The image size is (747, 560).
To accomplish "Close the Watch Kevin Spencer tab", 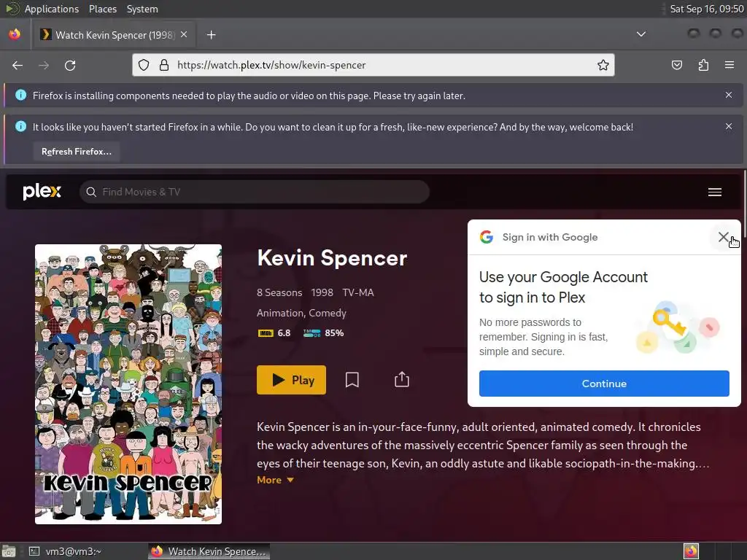I will coord(184,34).
